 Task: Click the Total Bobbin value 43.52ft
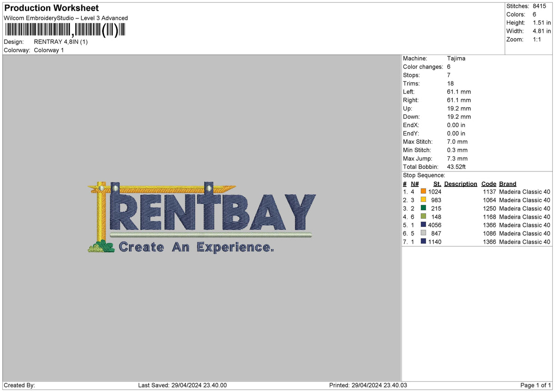(456, 167)
